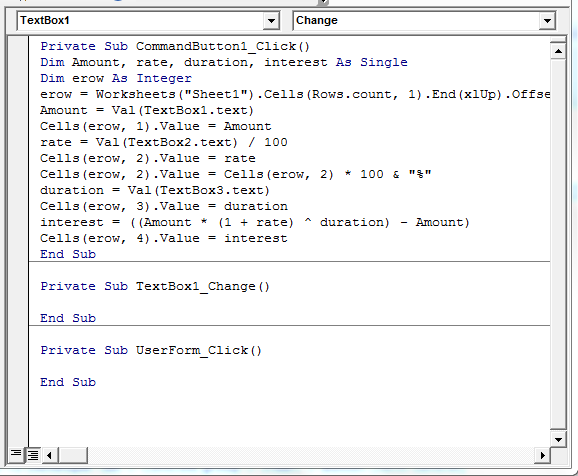
Task: Click vertical scrollbar up arrow
Action: point(558,51)
